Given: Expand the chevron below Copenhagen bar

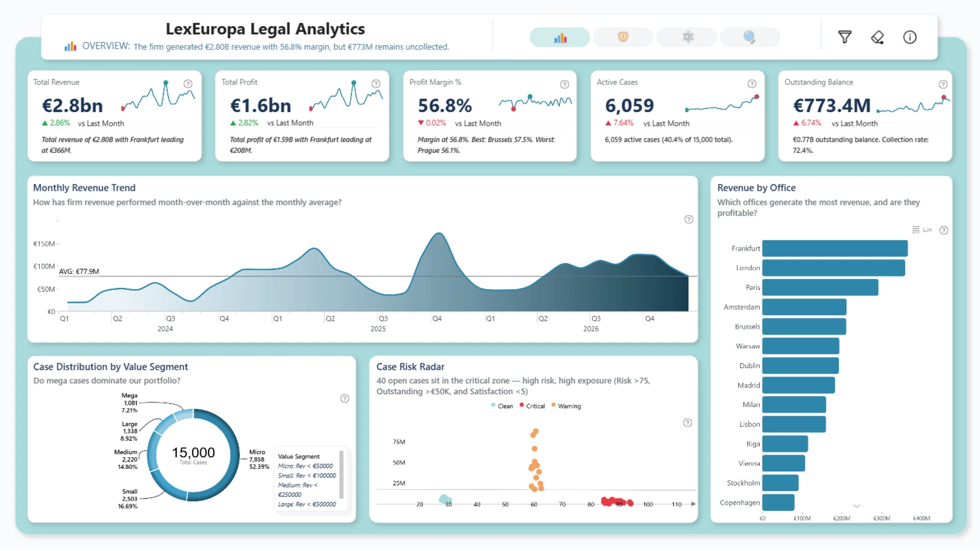Looking at the screenshot, I should tap(857, 506).
